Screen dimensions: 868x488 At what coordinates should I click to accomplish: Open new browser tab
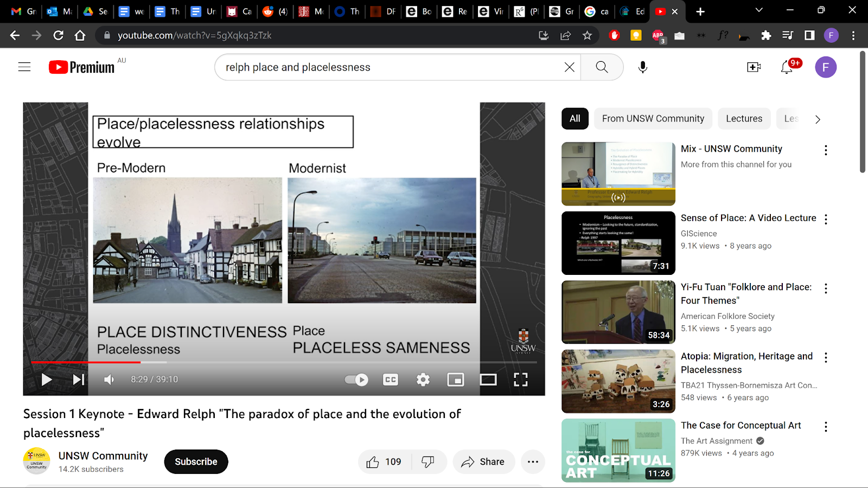pos(700,11)
